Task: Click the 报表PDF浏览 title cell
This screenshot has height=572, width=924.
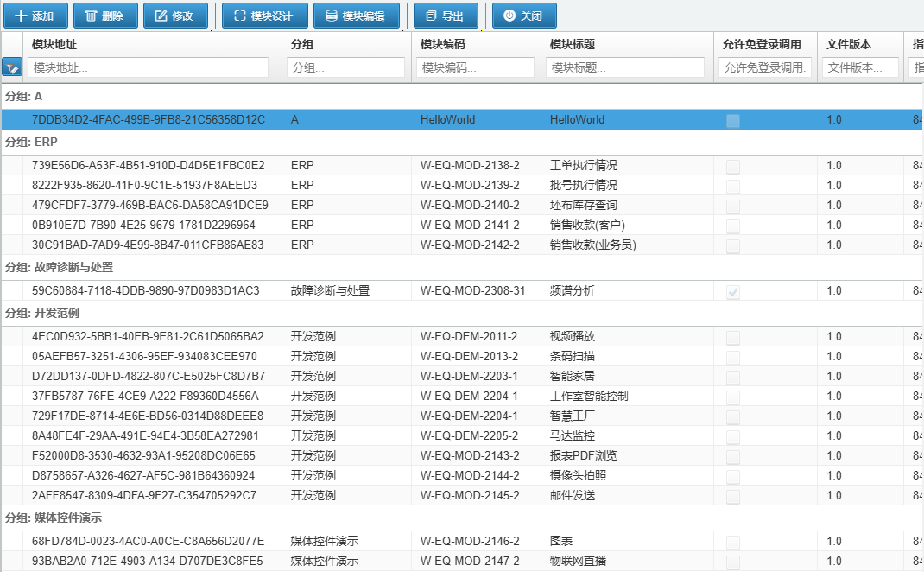Action: click(584, 456)
